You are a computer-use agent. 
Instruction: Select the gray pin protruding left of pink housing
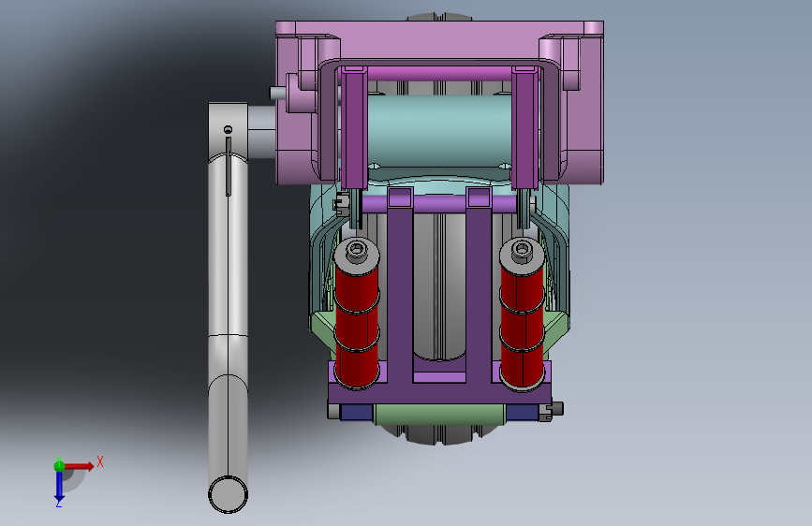coord(277,93)
